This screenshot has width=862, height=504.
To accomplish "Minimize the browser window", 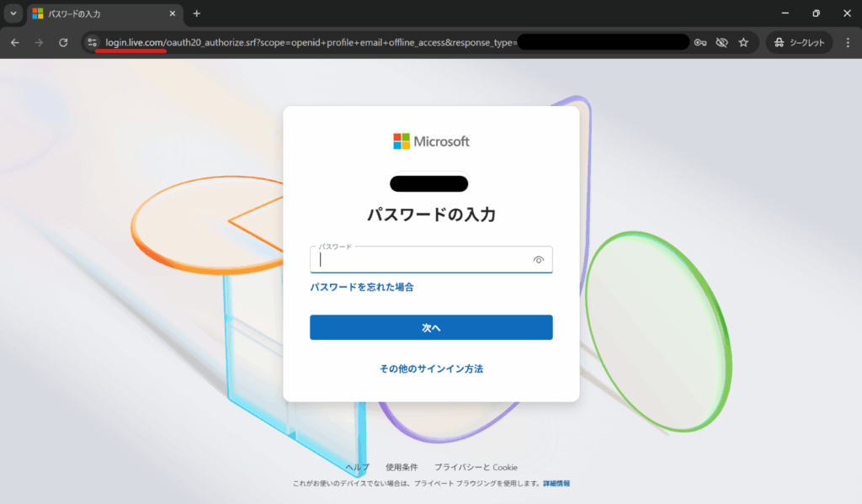I will (x=785, y=13).
